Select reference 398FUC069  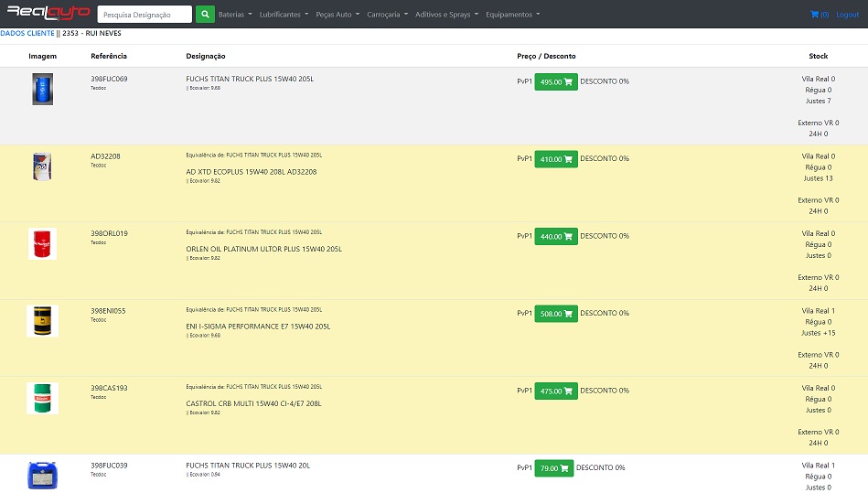[109, 79]
